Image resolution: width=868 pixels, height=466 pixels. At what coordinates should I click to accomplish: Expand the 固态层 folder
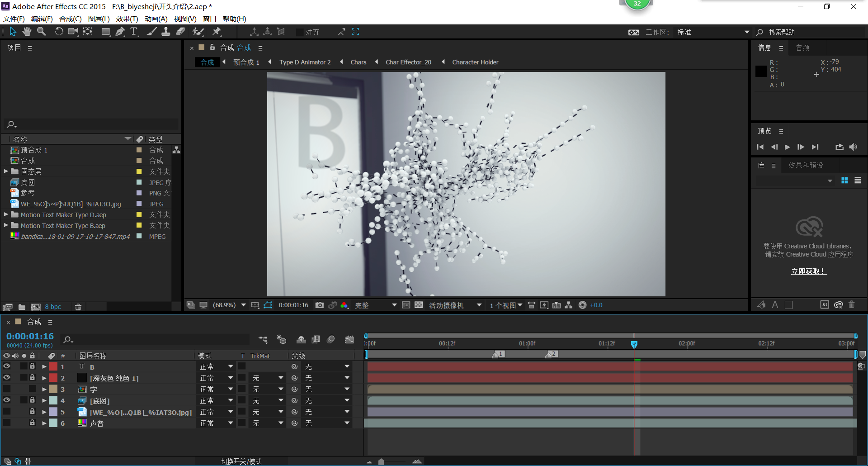tap(6, 171)
